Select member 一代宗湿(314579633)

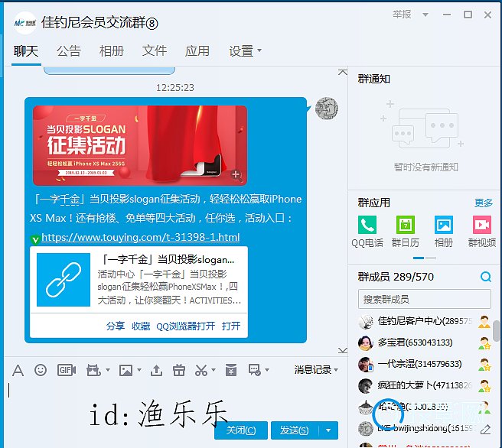425,364
